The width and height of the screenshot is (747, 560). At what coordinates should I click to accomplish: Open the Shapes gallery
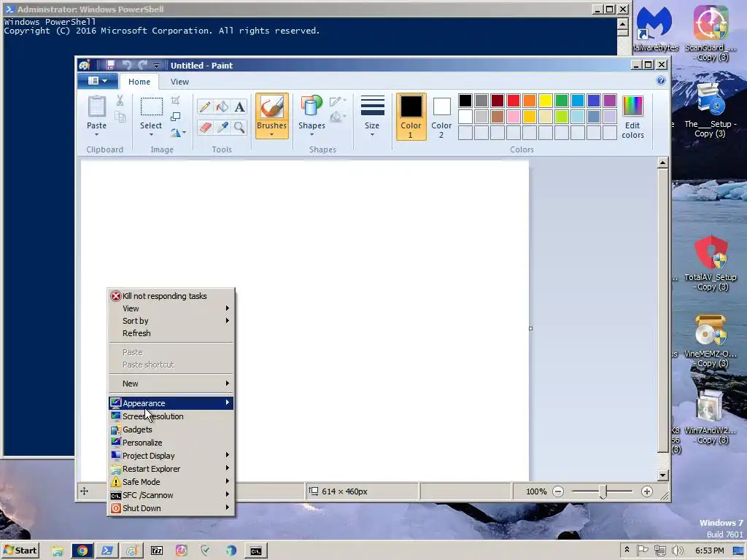311,116
